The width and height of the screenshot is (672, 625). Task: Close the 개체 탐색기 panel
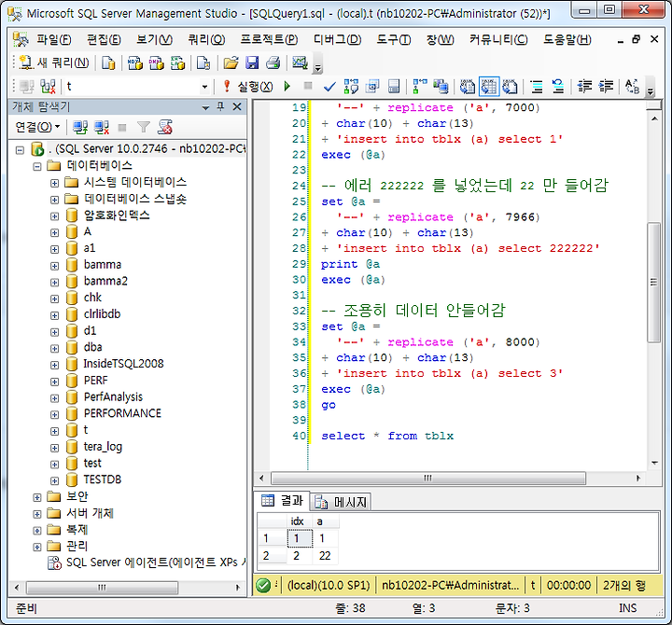237,106
